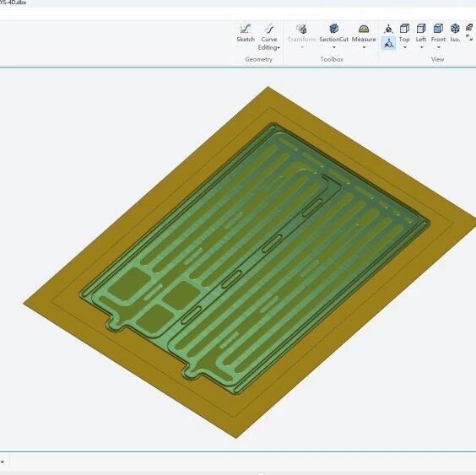This screenshot has width=476, height=475.
Task: Click the View group label
Action: tap(437, 59)
